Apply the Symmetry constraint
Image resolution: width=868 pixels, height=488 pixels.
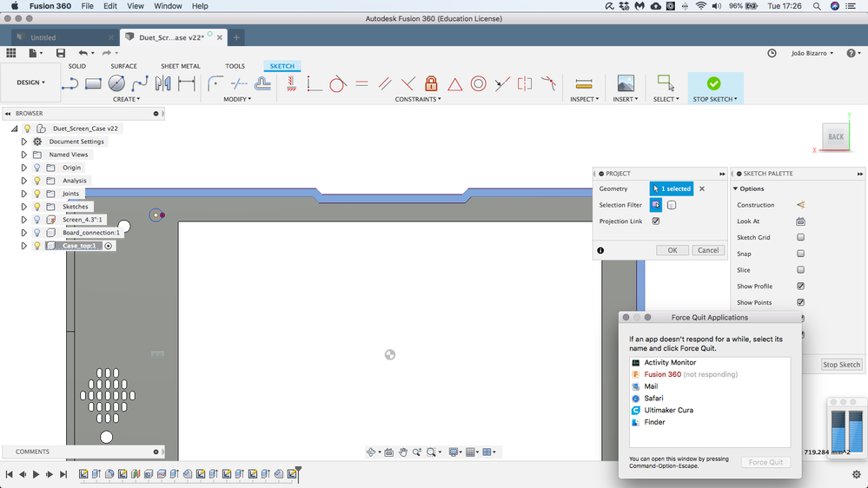525,83
